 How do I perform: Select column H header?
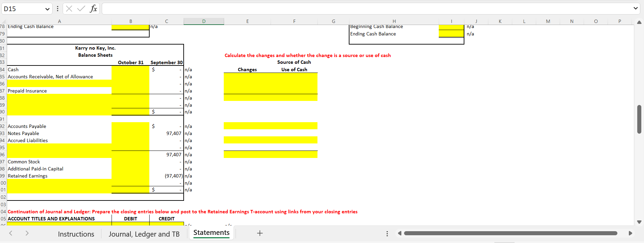point(394,21)
